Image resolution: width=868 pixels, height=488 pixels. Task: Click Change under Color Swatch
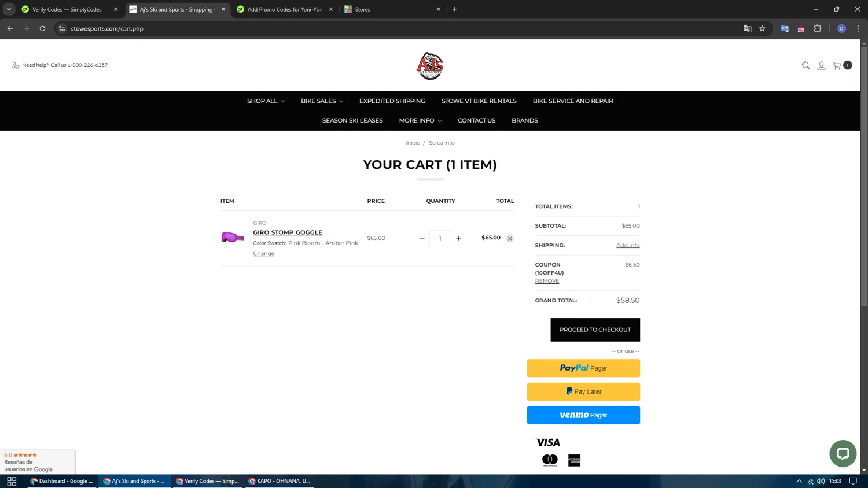point(263,254)
